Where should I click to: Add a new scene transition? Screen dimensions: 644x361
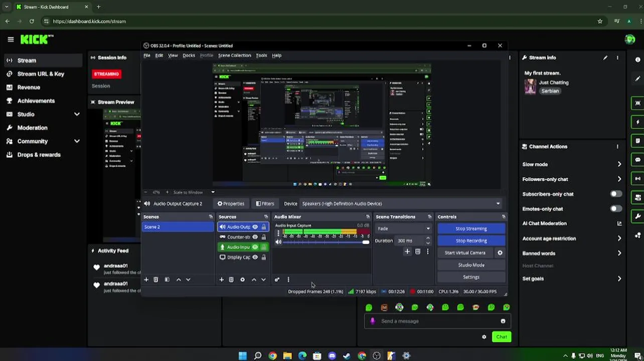point(407,252)
